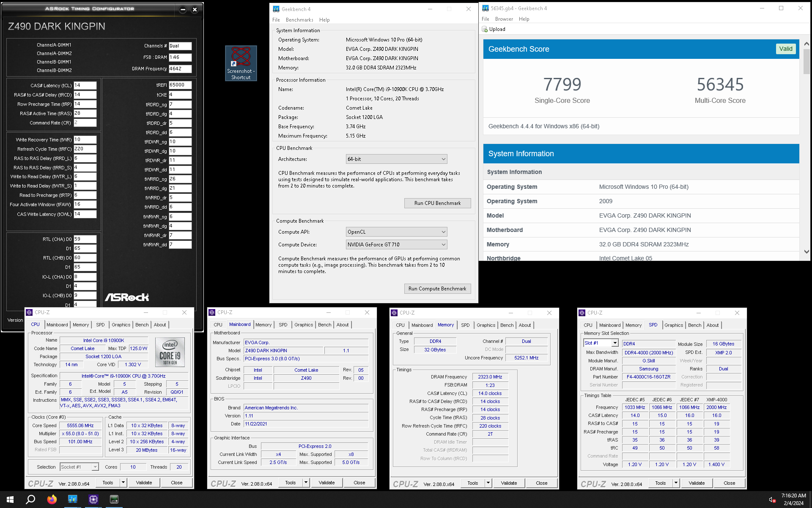This screenshot has height=508, width=812.
Task: Click the muted volume tray icon
Action: [x=772, y=500]
